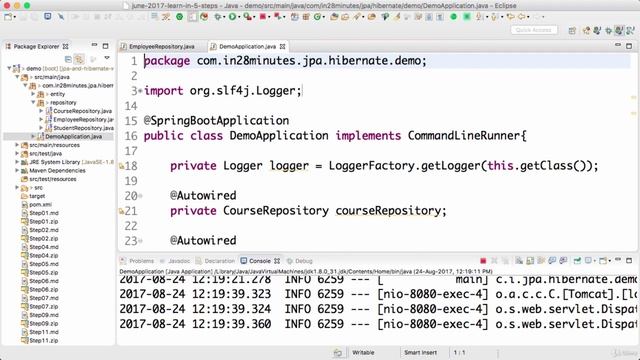
Task: Expand JRE System Library node
Action: [17, 162]
